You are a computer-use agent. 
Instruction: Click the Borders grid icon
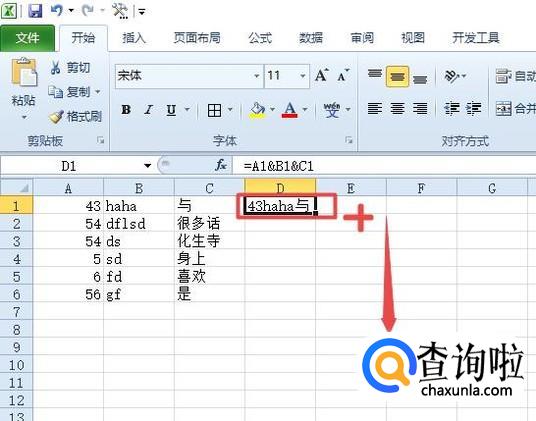(x=214, y=110)
